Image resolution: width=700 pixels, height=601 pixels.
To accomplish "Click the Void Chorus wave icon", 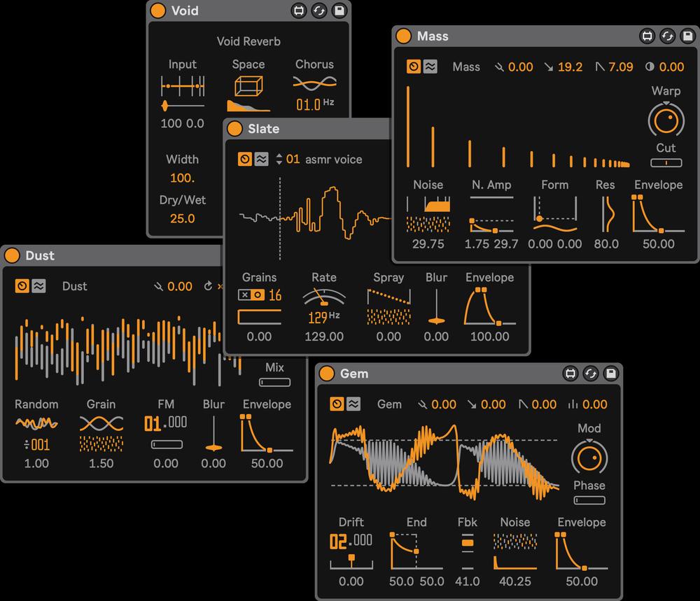I will pyautogui.click(x=315, y=83).
